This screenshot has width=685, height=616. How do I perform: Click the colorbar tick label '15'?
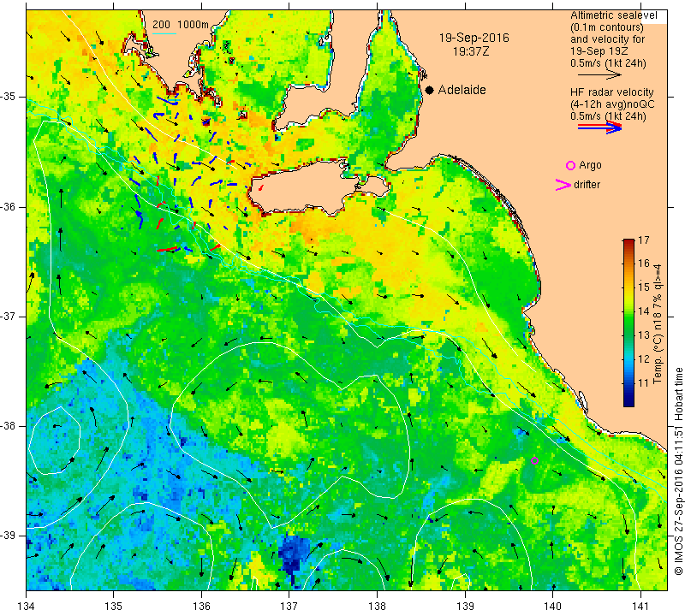click(x=644, y=287)
